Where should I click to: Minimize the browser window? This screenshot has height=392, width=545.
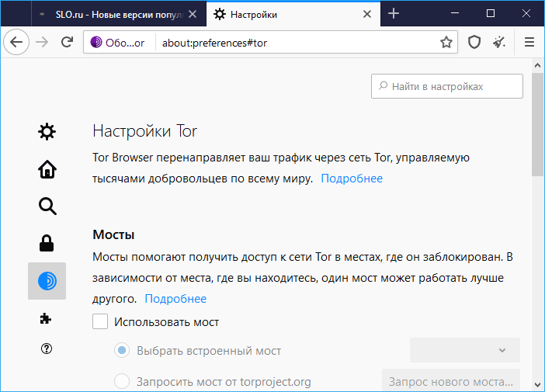point(455,13)
